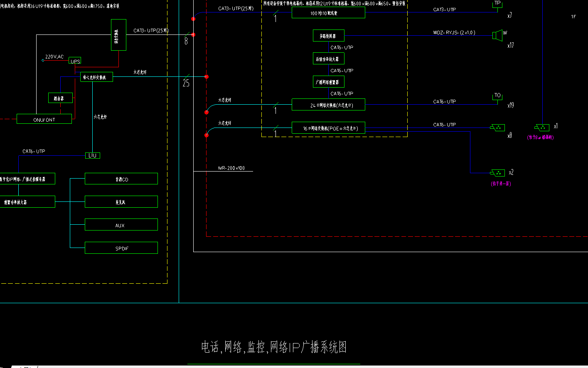Select CAT3-UTP label left of TP outlet

point(444,9)
